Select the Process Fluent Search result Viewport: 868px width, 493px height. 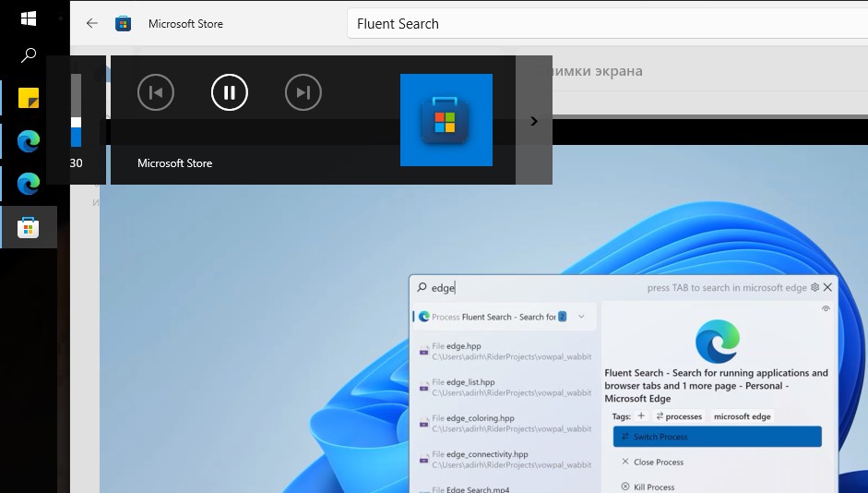click(505, 317)
